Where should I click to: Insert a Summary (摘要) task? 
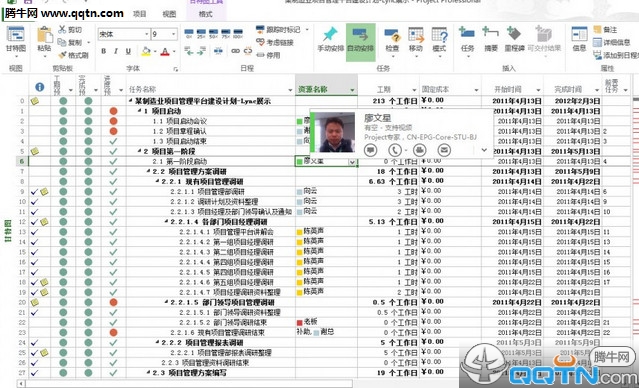tap(491, 40)
